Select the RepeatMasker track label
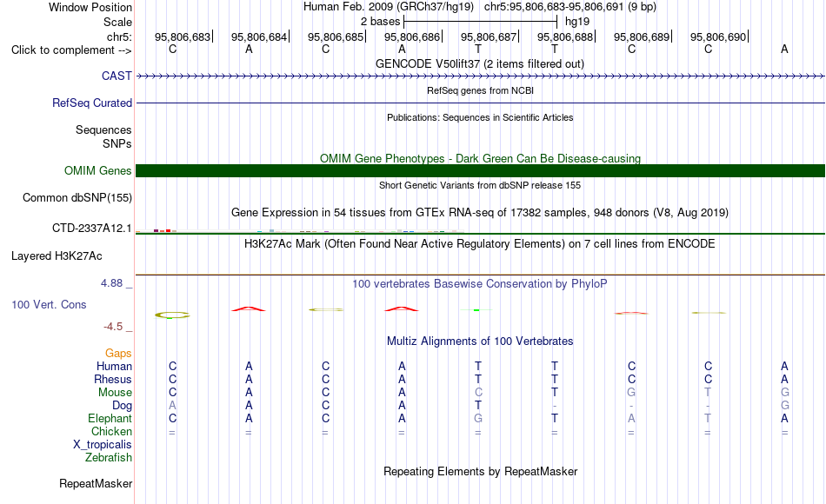Viewport: 826px width, 504px height. tap(96, 483)
